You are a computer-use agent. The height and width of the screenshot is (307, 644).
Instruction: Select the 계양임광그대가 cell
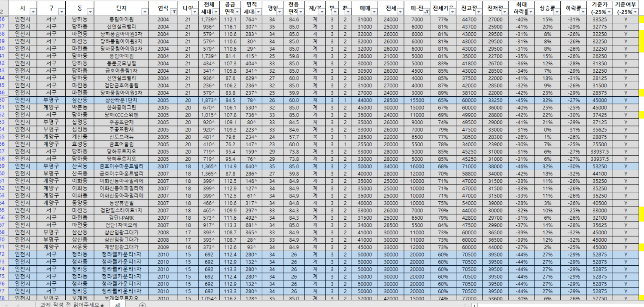pyautogui.click(x=122, y=247)
